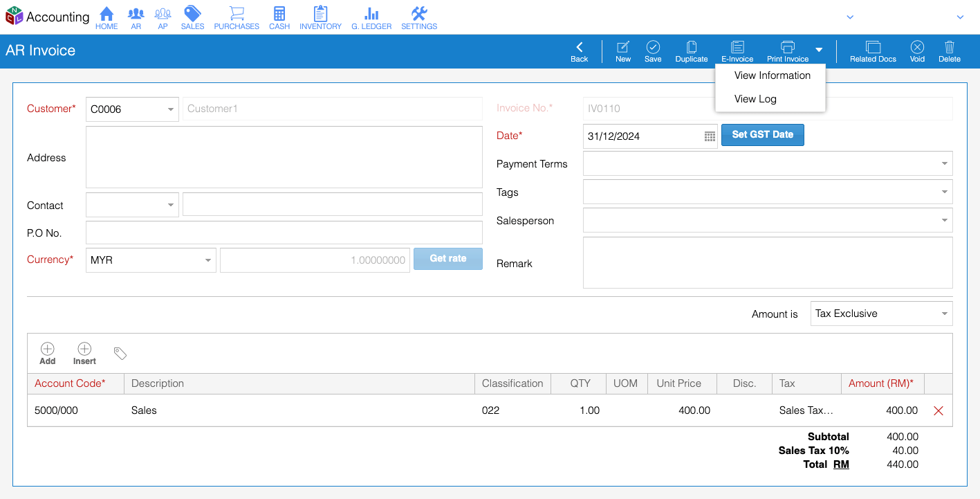Open the Salesperson dropdown

pyautogui.click(x=943, y=220)
